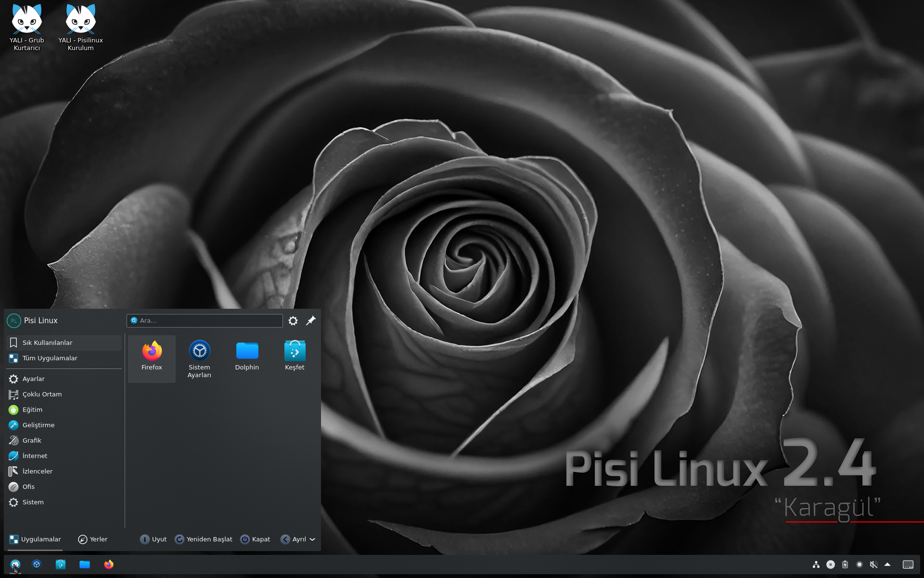
Task: Click the Pisi Linux user avatar
Action: [14, 321]
